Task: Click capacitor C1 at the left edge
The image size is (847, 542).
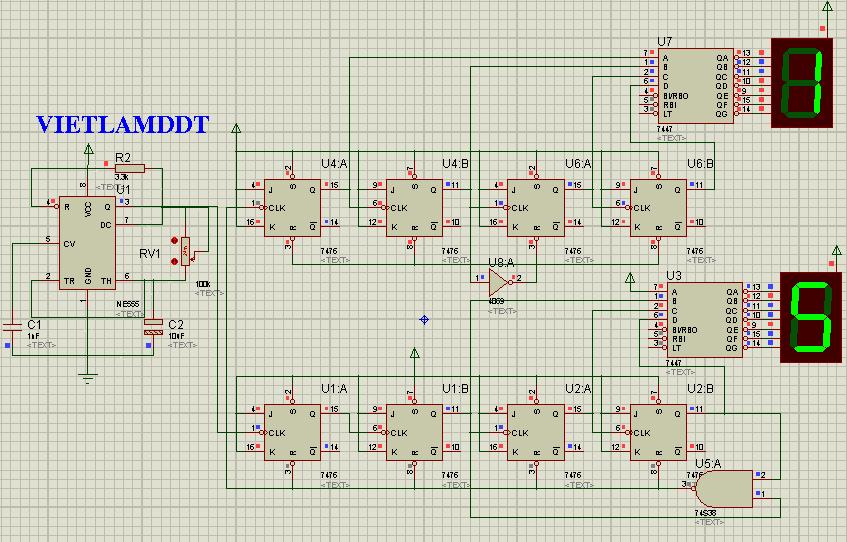Action: (x=12, y=326)
